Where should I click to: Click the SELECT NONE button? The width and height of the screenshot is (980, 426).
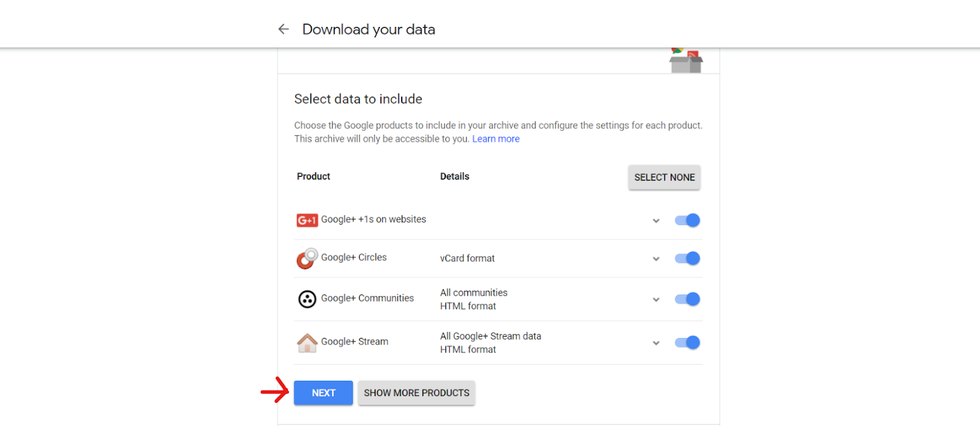pyautogui.click(x=665, y=177)
